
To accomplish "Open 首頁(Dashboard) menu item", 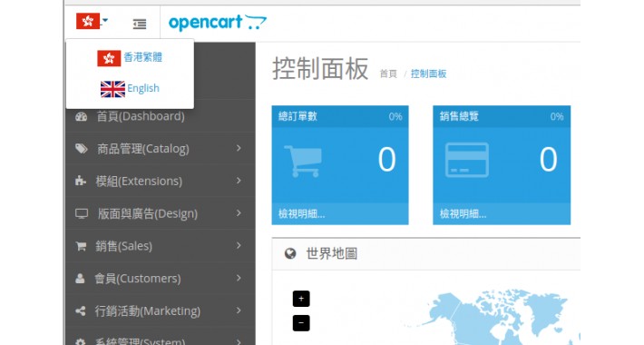I will (x=161, y=116).
